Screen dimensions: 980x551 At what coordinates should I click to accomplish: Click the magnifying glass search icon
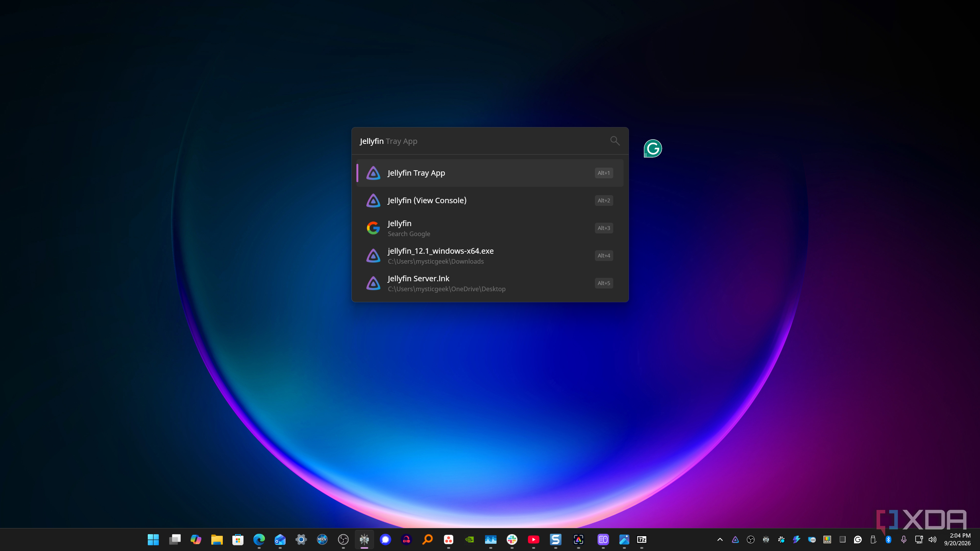[615, 141]
